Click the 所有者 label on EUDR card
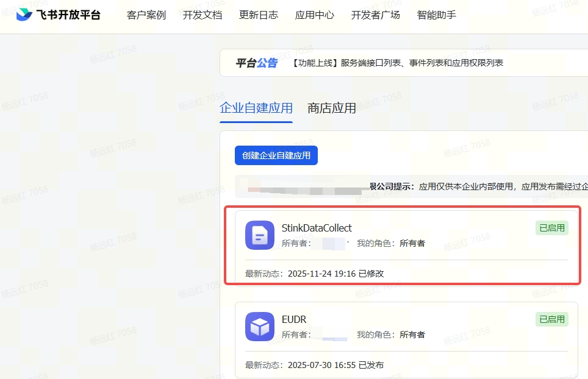Viewport: 588px width, 379px height. tap(296, 335)
